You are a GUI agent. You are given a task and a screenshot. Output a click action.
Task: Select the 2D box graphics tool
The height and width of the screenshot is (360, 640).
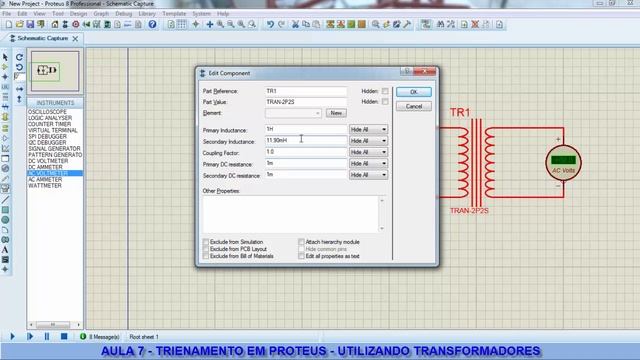pos(5,210)
